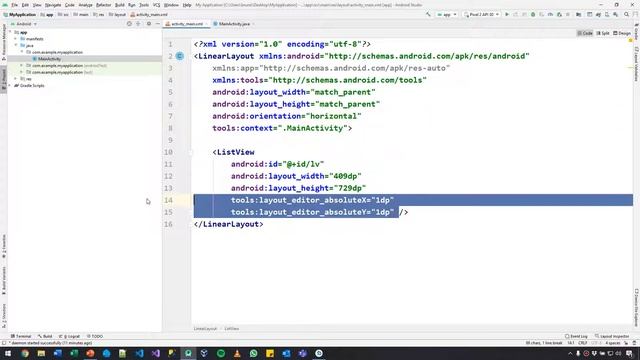Collapse the app module tree node
Image resolution: width=640 pixels, height=360 pixels.
(10, 32)
